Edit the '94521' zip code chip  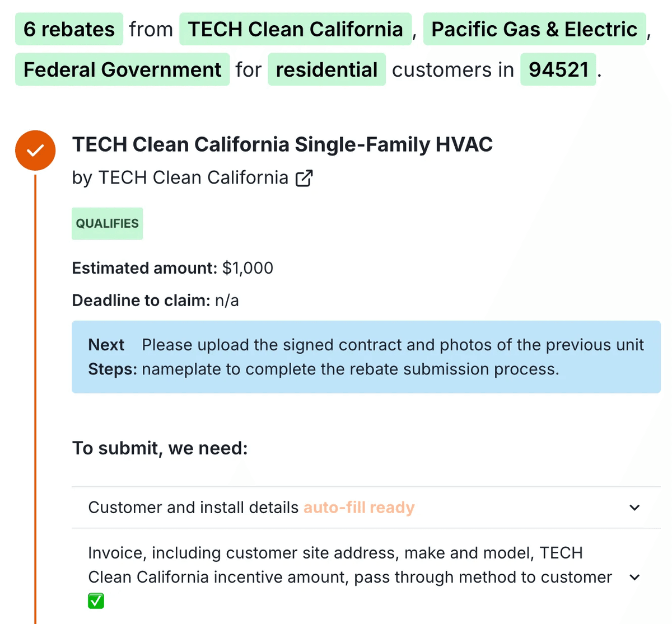tap(558, 70)
